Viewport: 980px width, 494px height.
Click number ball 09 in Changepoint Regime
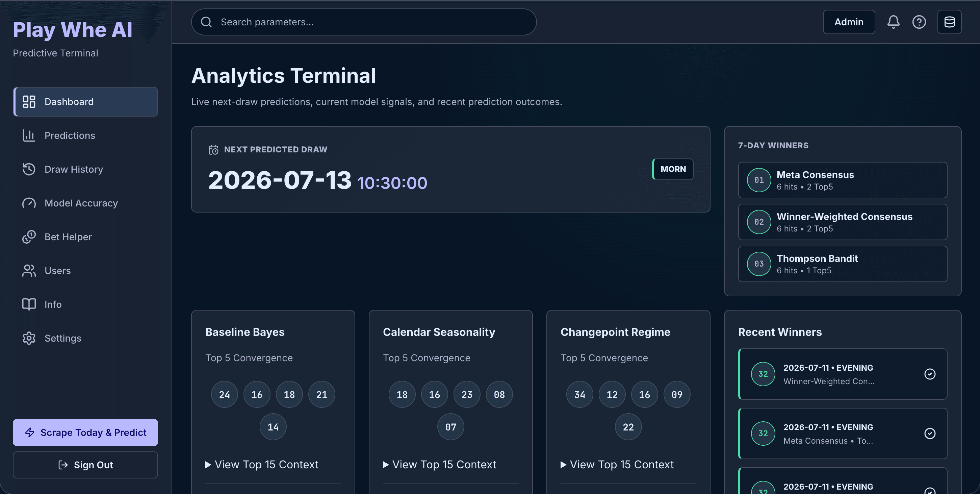677,394
